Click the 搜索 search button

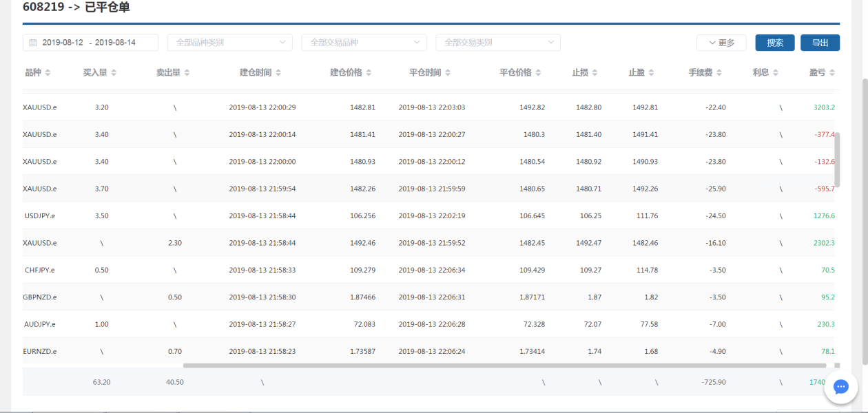click(775, 43)
